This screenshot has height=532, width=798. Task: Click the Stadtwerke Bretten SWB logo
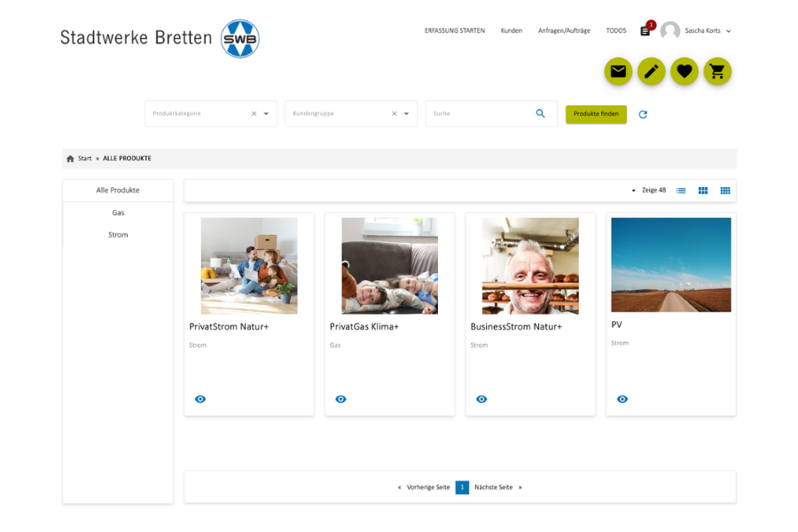click(160, 39)
